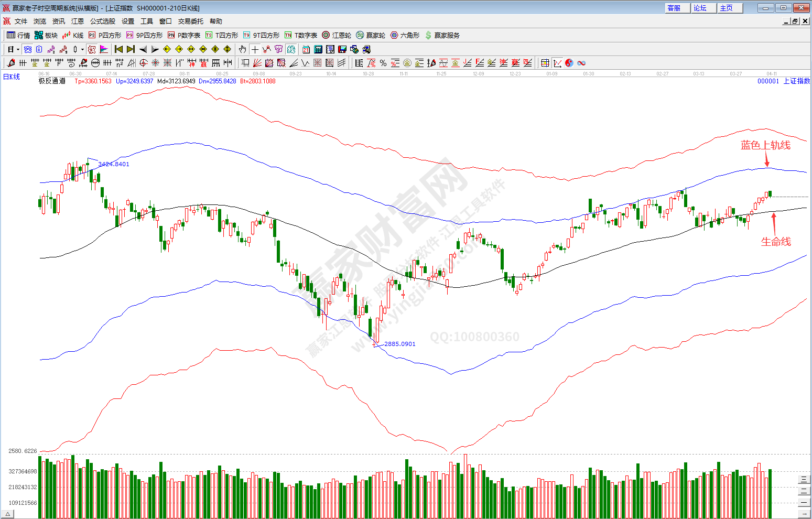The width and height of the screenshot is (812, 519).
Task: Toggle the crosshair cursor tool
Action: pos(255,49)
